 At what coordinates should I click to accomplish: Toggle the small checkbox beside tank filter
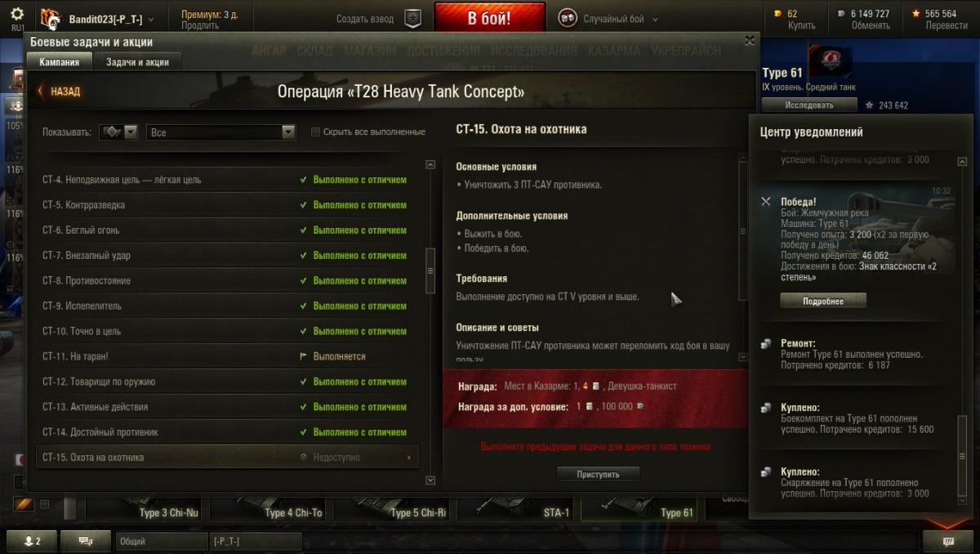point(45,504)
